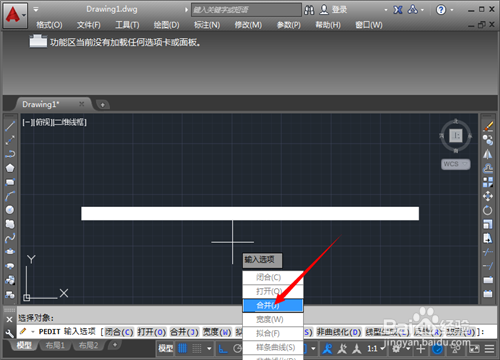Open the 绘图(D) menu
Image resolution: width=500 pixels, height=360 pixels.
pos(166,25)
